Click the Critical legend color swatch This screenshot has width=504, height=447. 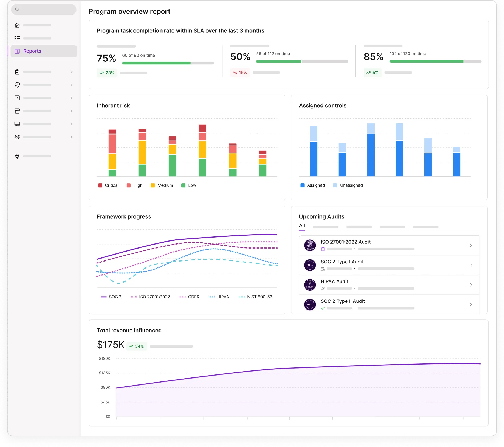tap(100, 185)
